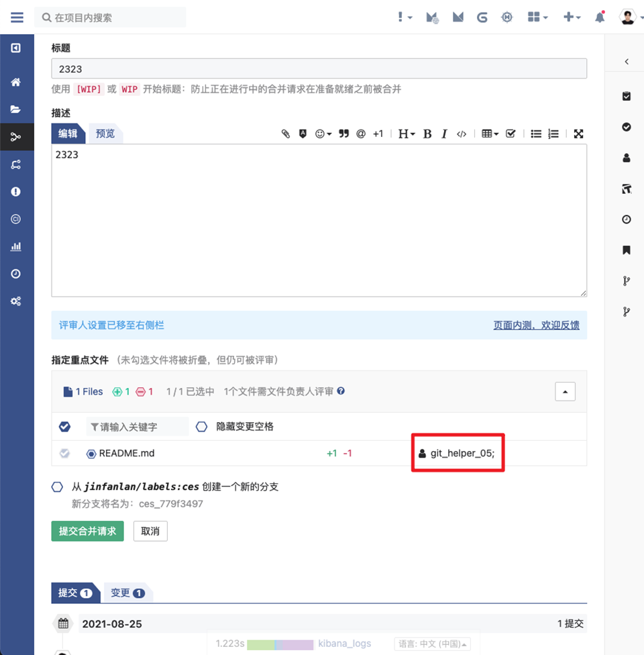Open the plus create-new dropdown

click(x=572, y=17)
